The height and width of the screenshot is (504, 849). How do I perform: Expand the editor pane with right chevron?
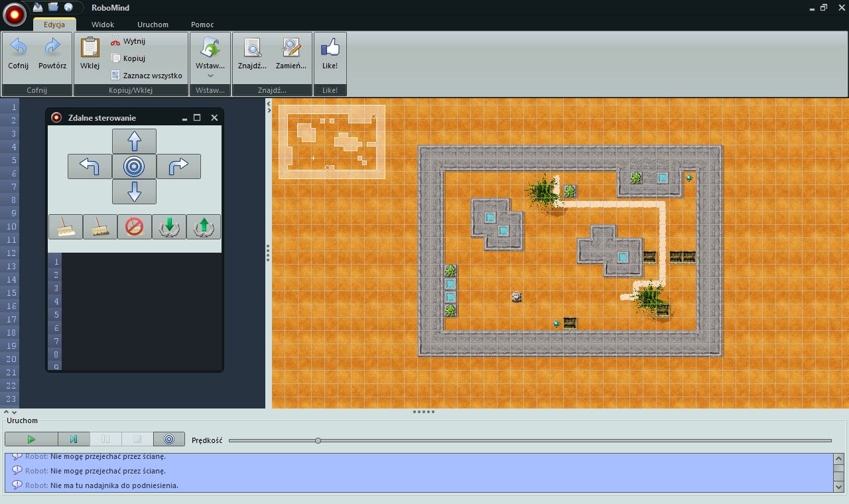(x=269, y=110)
